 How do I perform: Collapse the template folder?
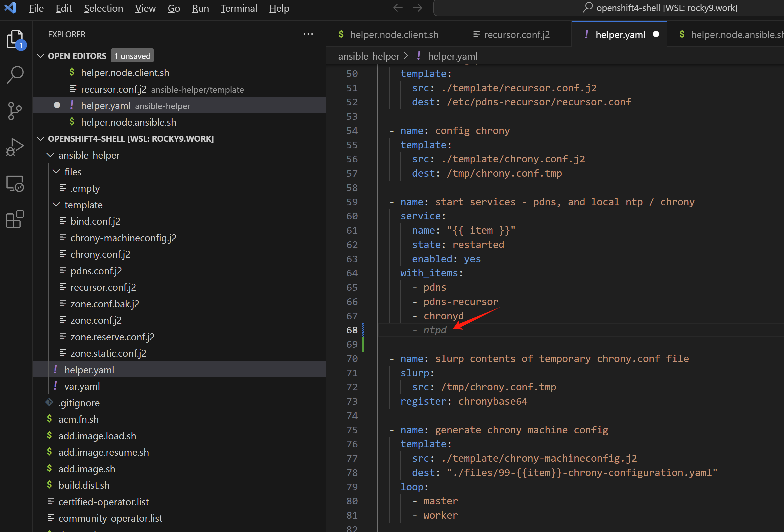click(x=56, y=205)
